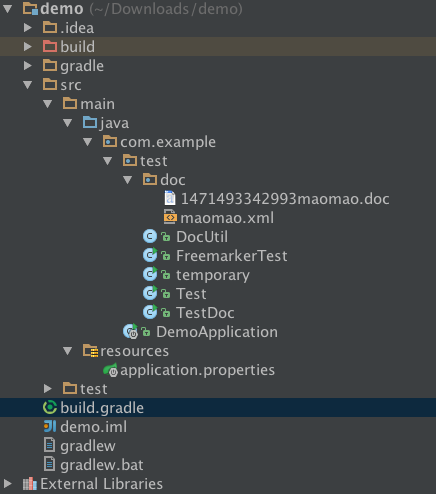Click the DocUtil class icon
436x494 pixels.
coord(150,236)
